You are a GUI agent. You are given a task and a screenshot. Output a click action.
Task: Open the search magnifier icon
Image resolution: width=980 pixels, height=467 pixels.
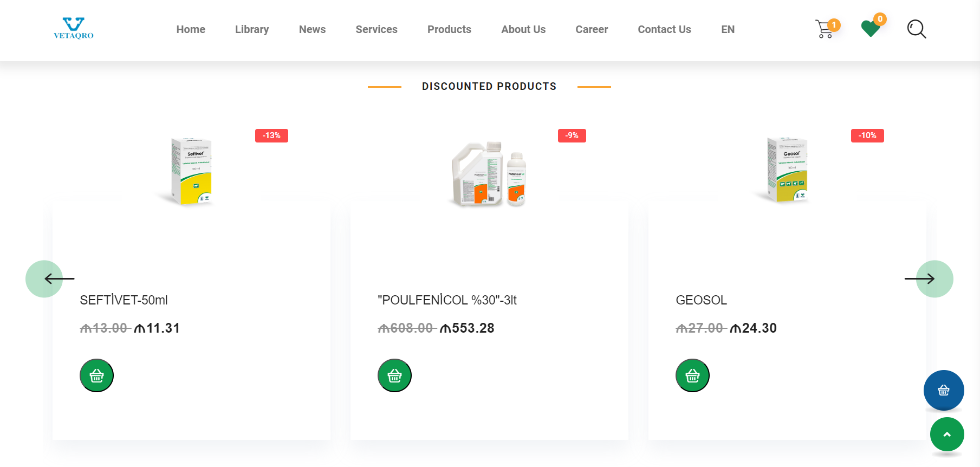(x=917, y=29)
